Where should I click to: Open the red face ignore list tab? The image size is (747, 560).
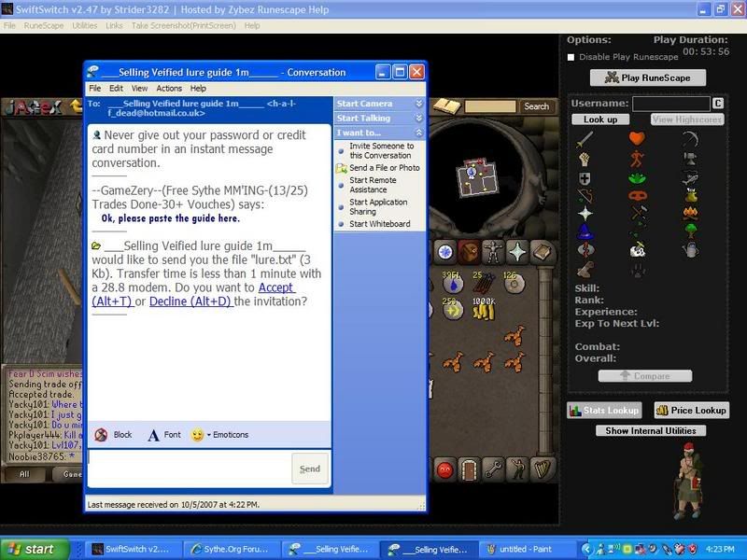pos(445,470)
